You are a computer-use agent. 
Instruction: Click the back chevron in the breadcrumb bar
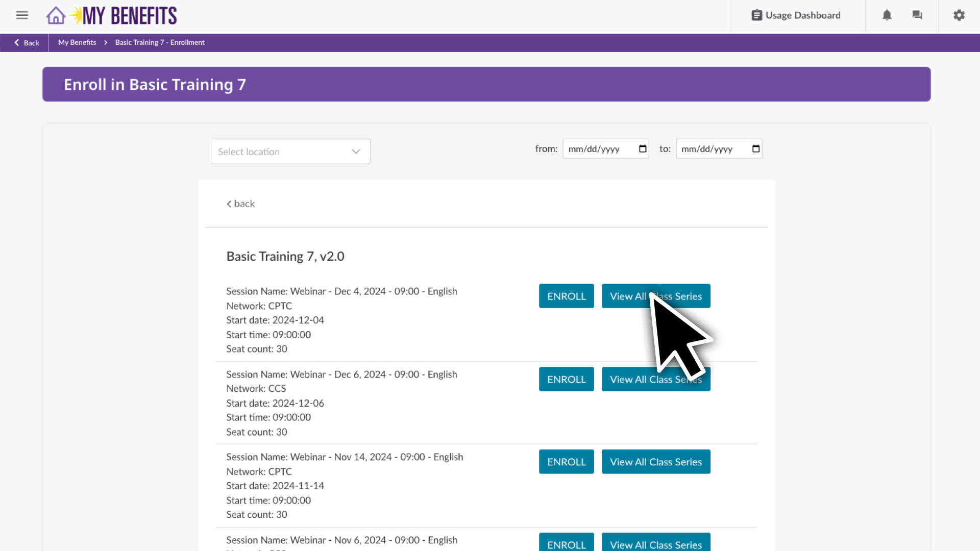(17, 43)
